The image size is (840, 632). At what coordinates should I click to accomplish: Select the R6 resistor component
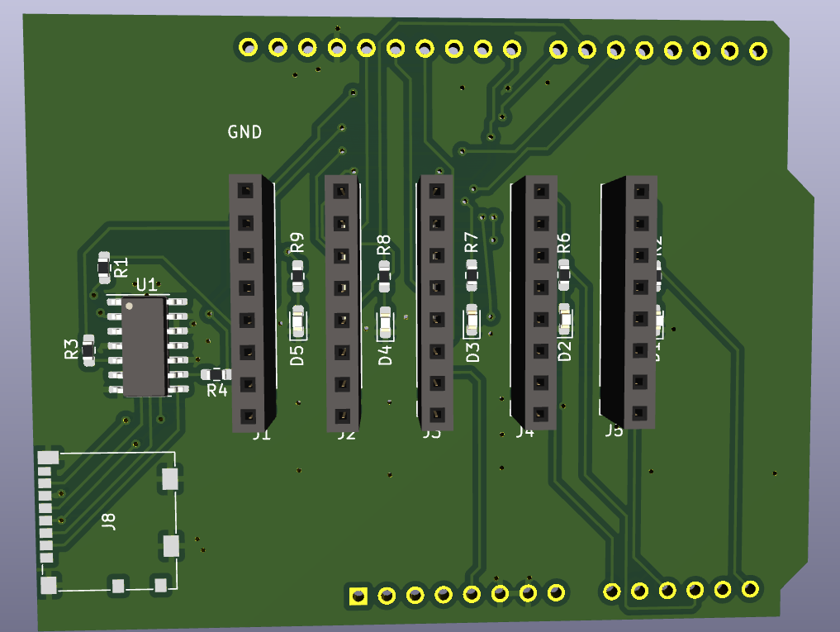[x=564, y=273]
